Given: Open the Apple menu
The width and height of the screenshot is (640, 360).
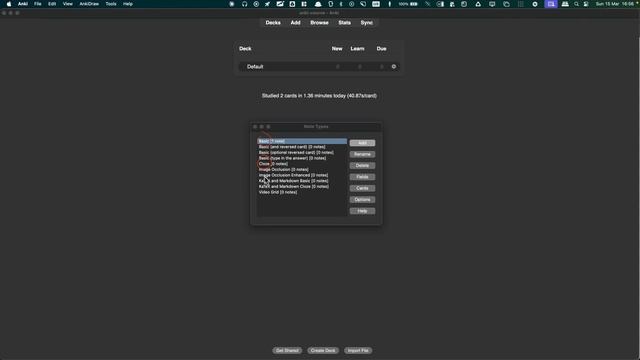Looking at the screenshot, I should [x=9, y=4].
